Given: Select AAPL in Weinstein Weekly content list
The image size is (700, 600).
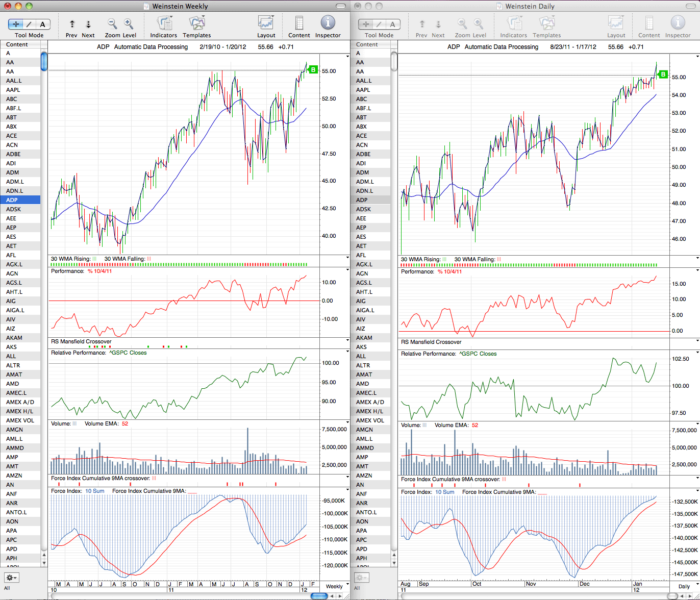Looking at the screenshot, I should [x=20, y=90].
